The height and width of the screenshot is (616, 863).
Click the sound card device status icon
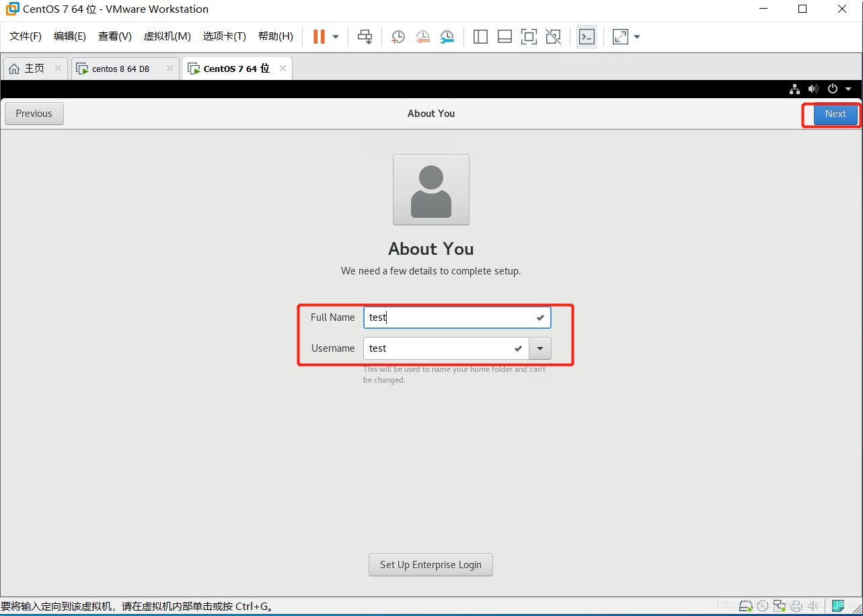tap(813, 606)
